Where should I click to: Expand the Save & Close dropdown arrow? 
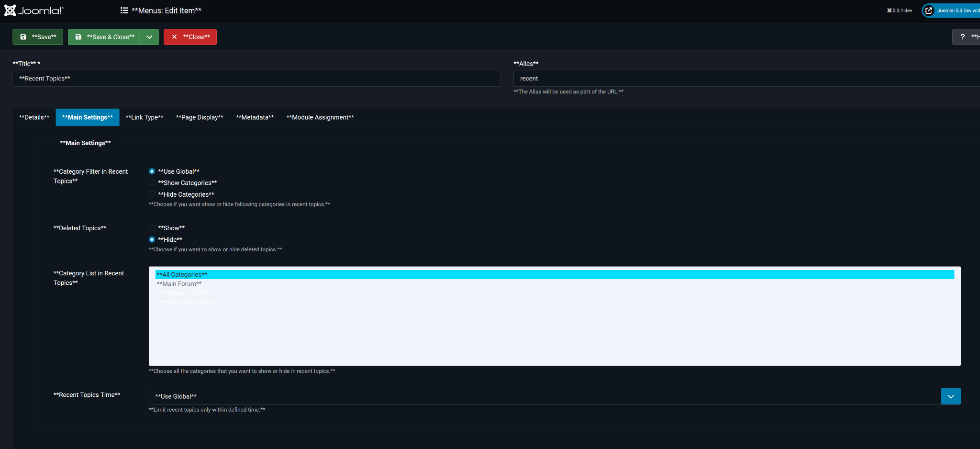[149, 37]
